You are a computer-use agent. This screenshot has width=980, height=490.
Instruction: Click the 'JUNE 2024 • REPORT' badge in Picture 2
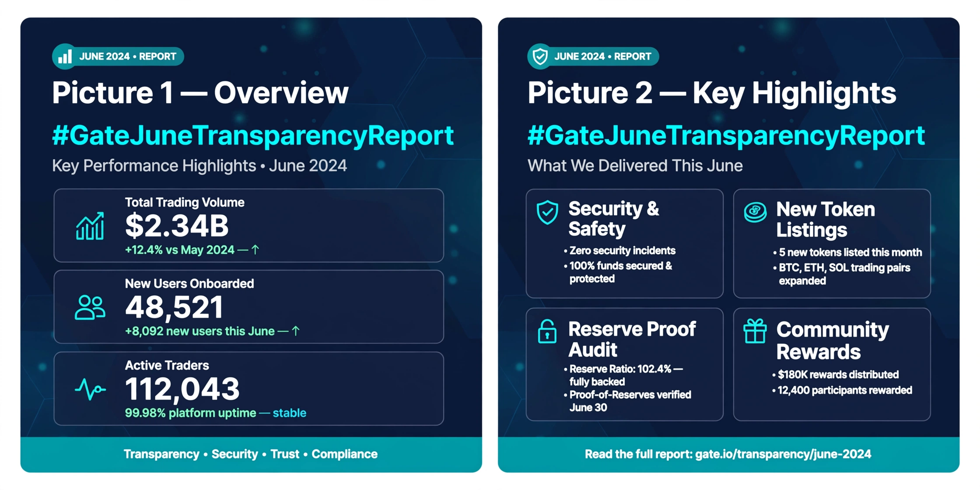pos(593,56)
